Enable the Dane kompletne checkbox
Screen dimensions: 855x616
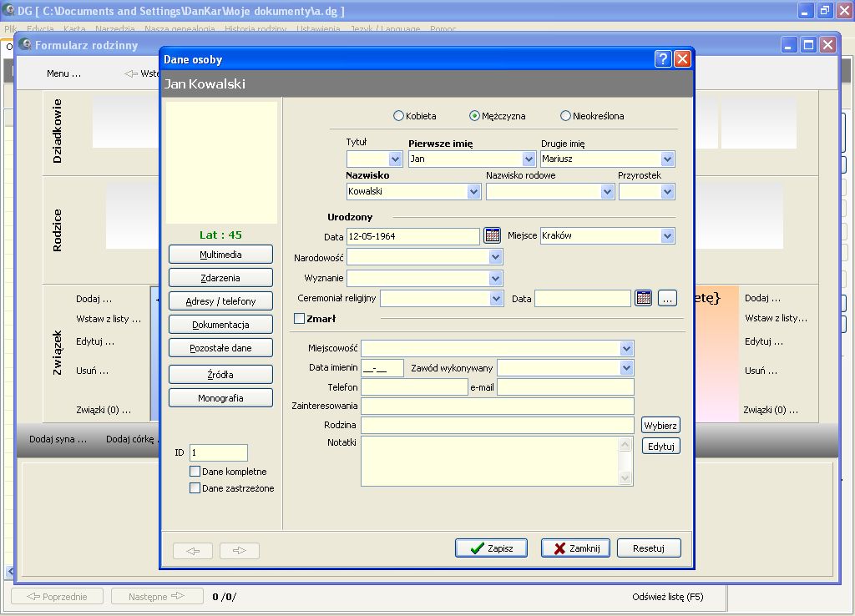(195, 471)
